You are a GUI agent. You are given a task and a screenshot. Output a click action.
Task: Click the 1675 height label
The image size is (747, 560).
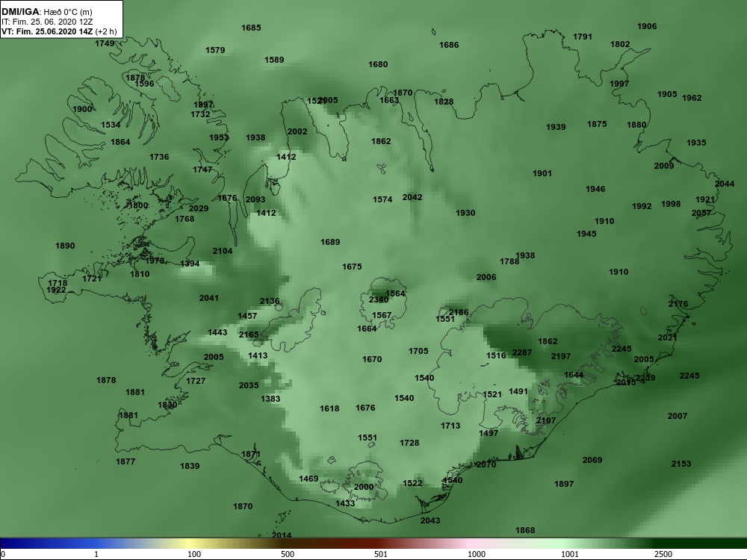(x=352, y=267)
